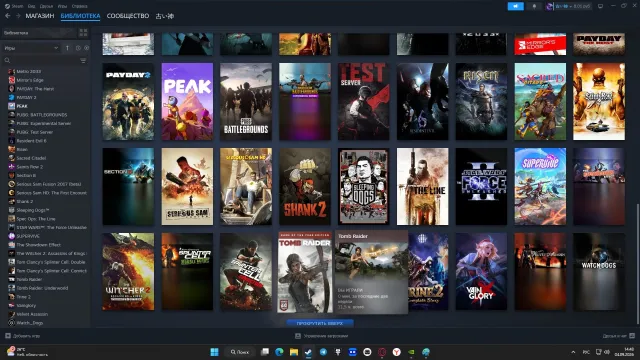Open the account avatar dropdown
Image resolution: width=640 pixels, height=360 pixels.
(x=568, y=6)
